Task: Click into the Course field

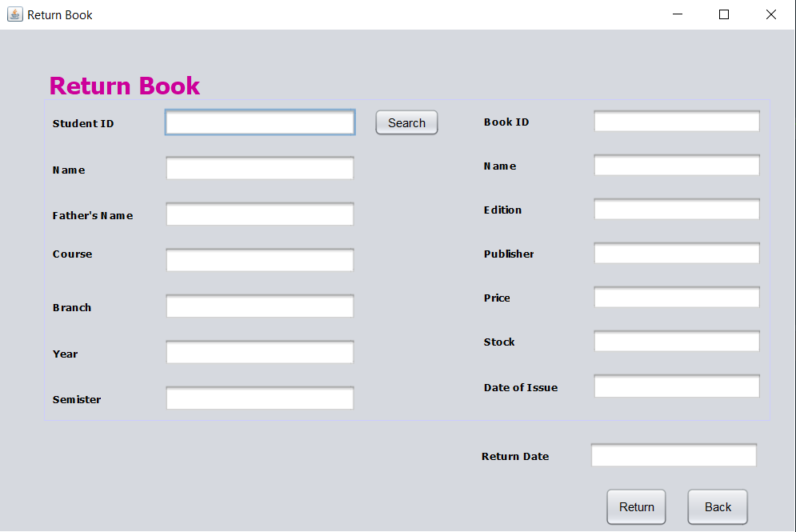Action: click(260, 260)
